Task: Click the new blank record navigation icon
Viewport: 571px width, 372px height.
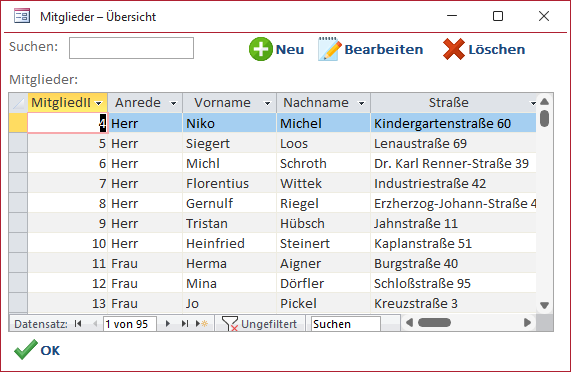Action: click(x=202, y=324)
